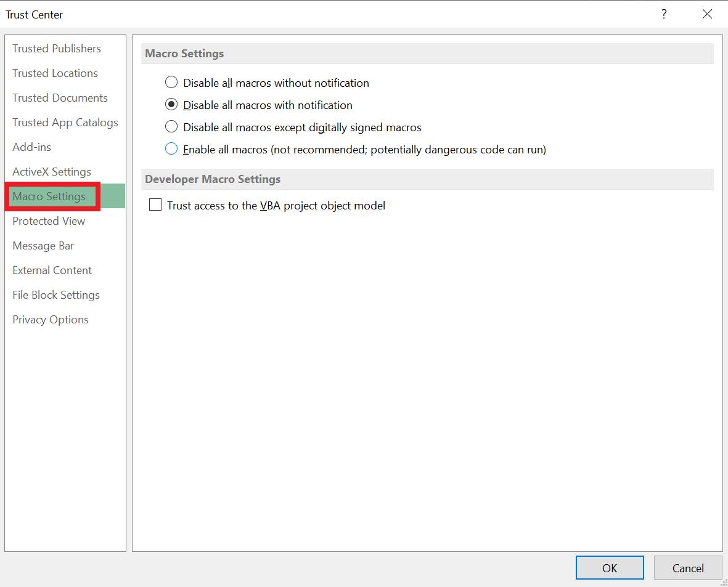
Task: Select ActiveX Settings in the sidebar
Action: (51, 172)
